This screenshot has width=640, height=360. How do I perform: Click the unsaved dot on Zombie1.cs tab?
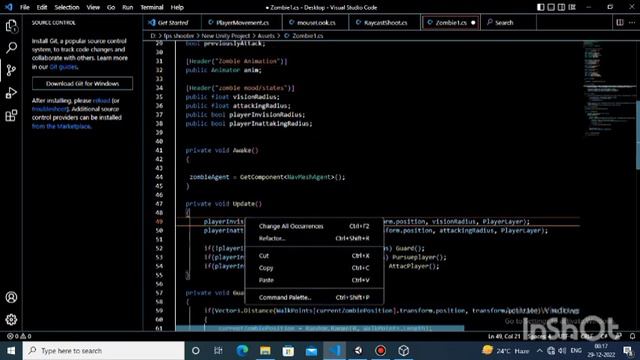pyautogui.click(x=473, y=22)
